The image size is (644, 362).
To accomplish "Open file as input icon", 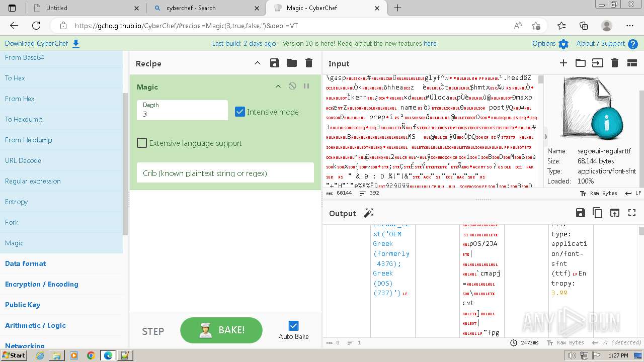I will [x=597, y=63].
